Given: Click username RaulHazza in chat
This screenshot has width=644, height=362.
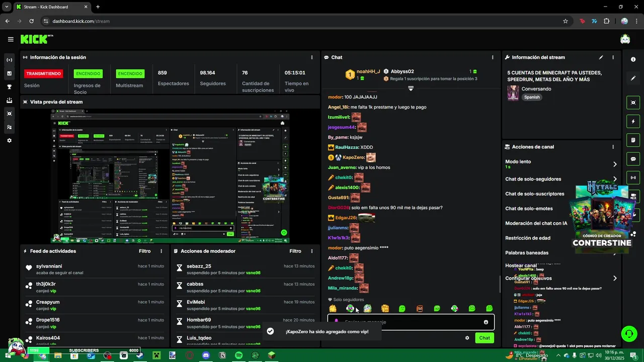Looking at the screenshot, I should 347,147.
